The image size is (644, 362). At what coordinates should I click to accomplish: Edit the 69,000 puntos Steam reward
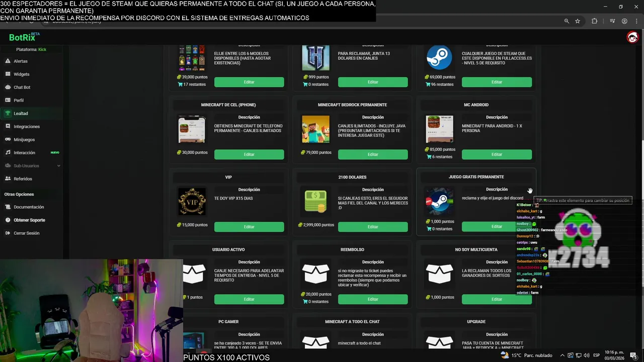(x=497, y=82)
